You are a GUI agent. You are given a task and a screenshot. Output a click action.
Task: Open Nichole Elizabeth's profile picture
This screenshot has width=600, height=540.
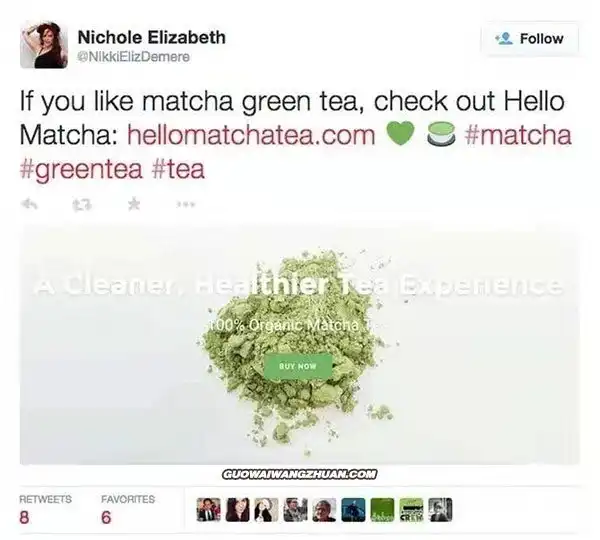44,45
